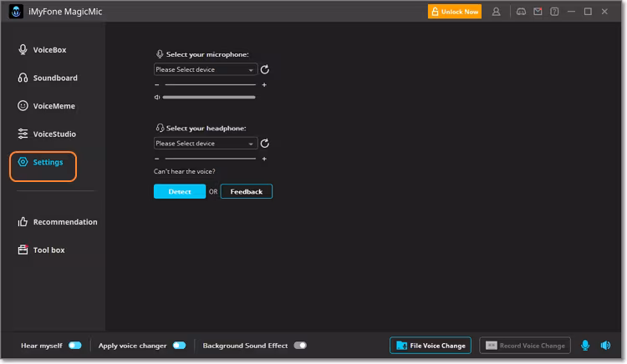Image resolution: width=627 pixels, height=364 pixels.
Task: Click the microphone volume slider track
Action: (211, 84)
